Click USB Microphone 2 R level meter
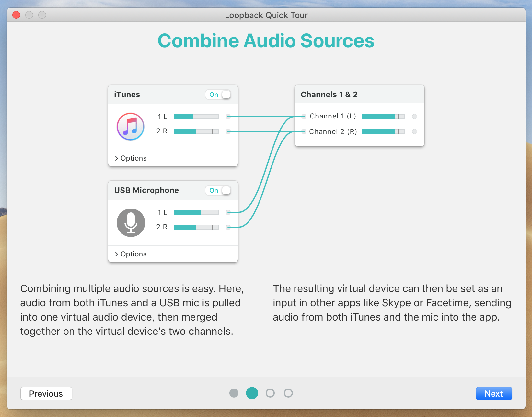Viewport: 532px width, 417px height. coord(196,227)
